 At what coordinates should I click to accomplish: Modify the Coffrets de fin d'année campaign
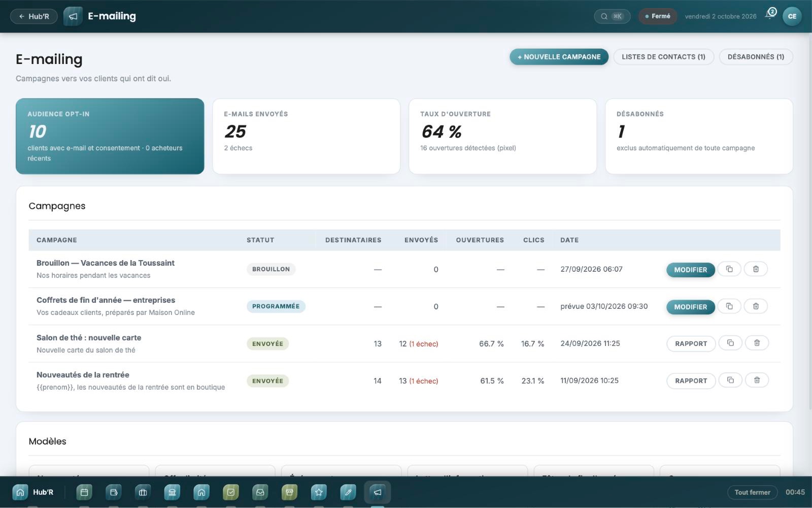click(690, 307)
